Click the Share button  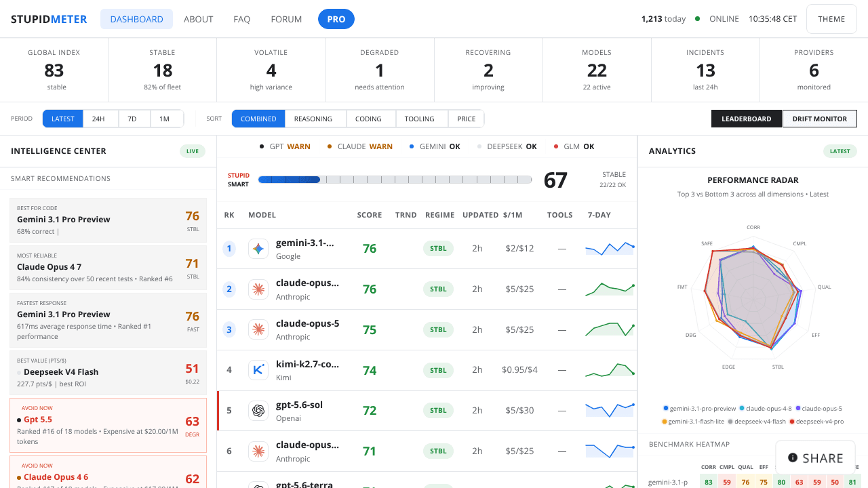point(816,458)
